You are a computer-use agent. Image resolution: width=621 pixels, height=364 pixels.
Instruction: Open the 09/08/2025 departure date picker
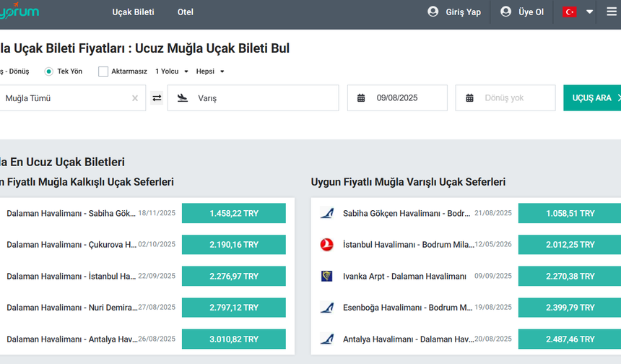click(397, 97)
